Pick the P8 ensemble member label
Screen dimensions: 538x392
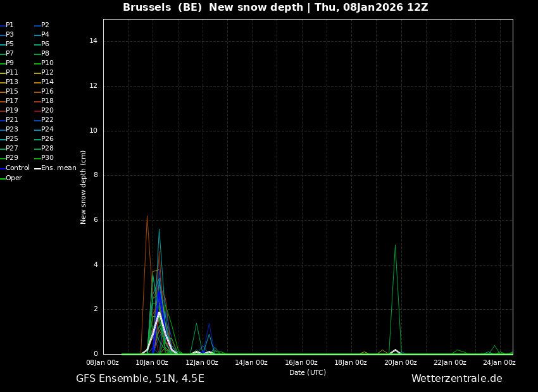[x=42, y=54]
